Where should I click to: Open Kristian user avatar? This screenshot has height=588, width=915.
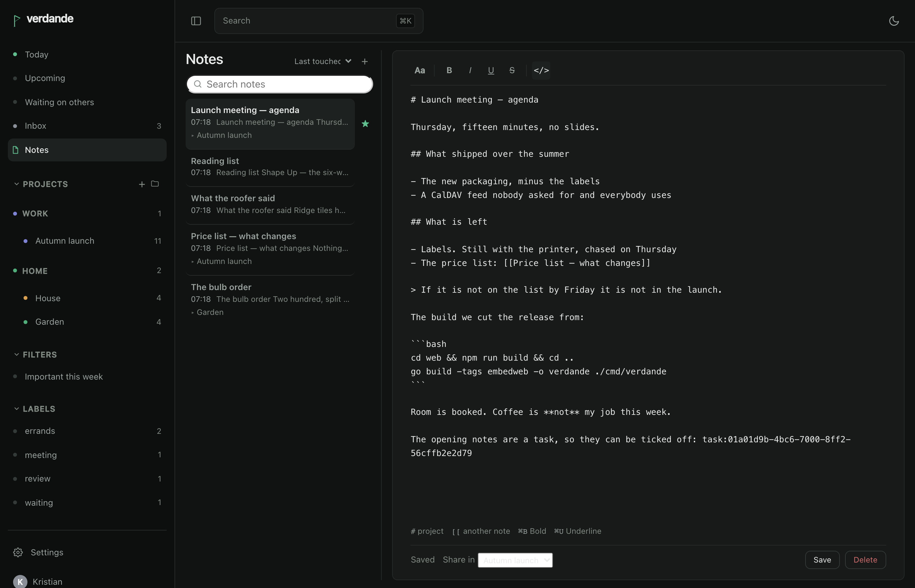[x=20, y=582]
